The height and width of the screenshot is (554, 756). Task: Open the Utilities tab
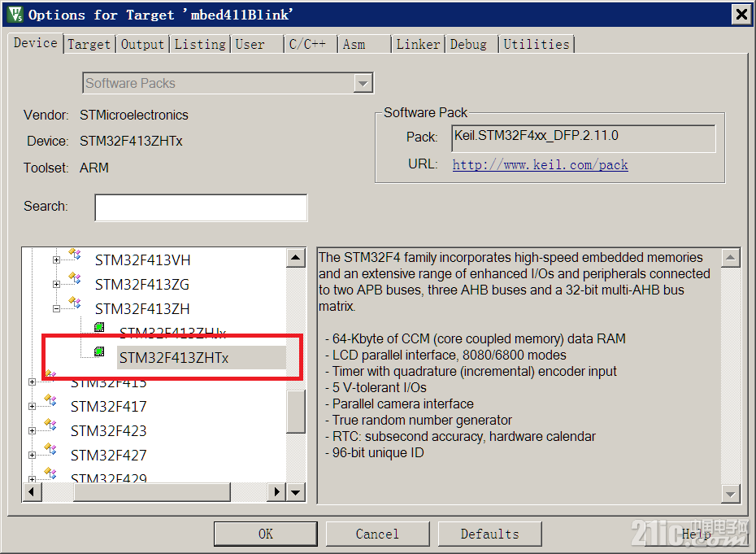pyautogui.click(x=537, y=45)
